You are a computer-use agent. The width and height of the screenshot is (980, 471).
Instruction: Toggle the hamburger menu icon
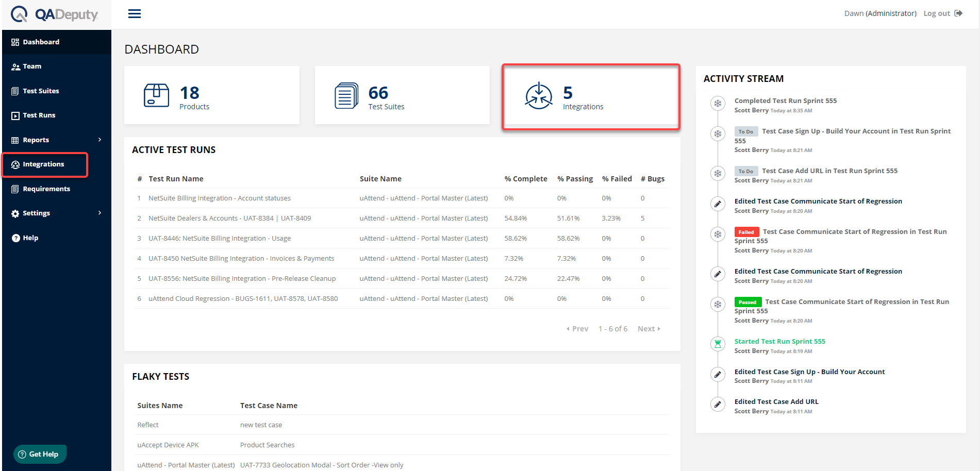click(135, 14)
